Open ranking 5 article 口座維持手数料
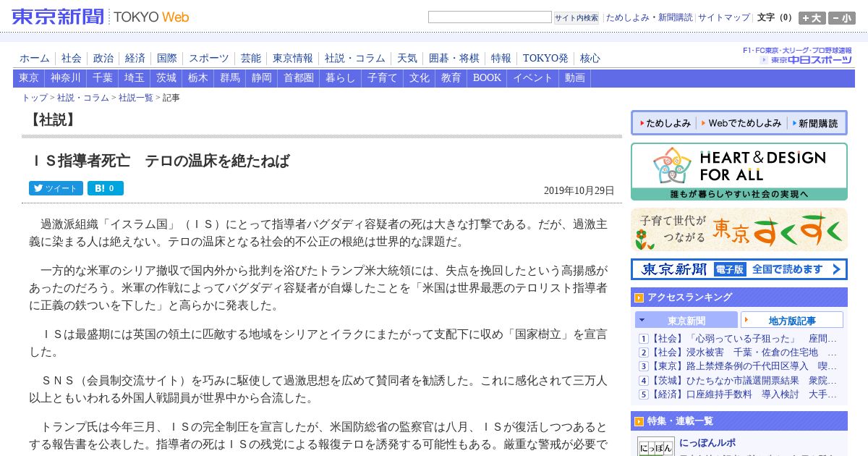Image resolution: width=868 pixels, height=456 pixels. pos(744,394)
